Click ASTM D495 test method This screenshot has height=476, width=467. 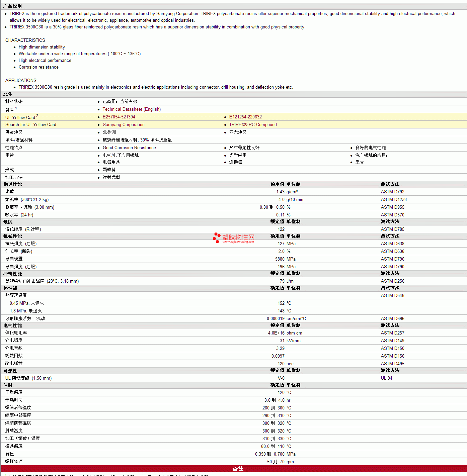click(392, 364)
